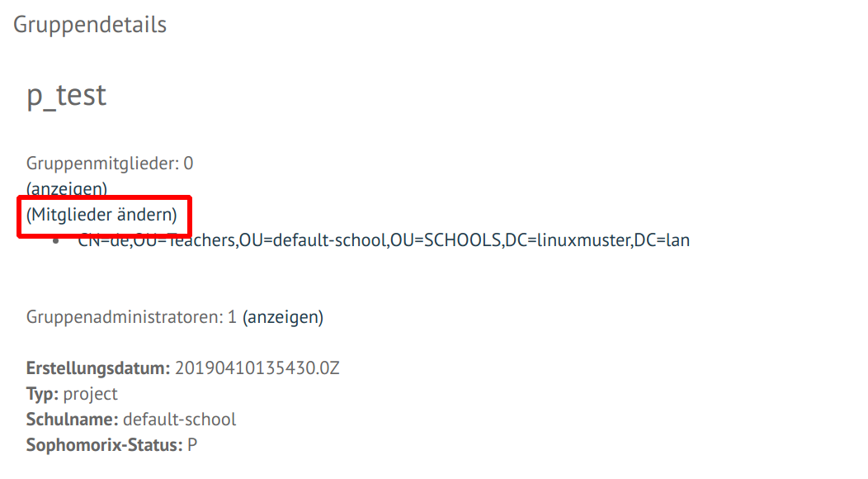Click the bullet beside the CN entry
The width and height of the screenshot is (868, 479).
56,239
